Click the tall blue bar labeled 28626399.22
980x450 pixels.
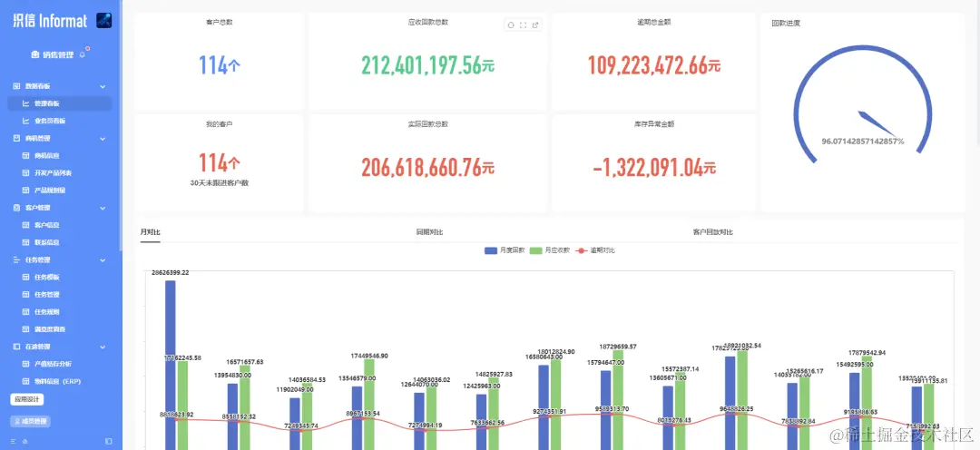click(x=170, y=365)
